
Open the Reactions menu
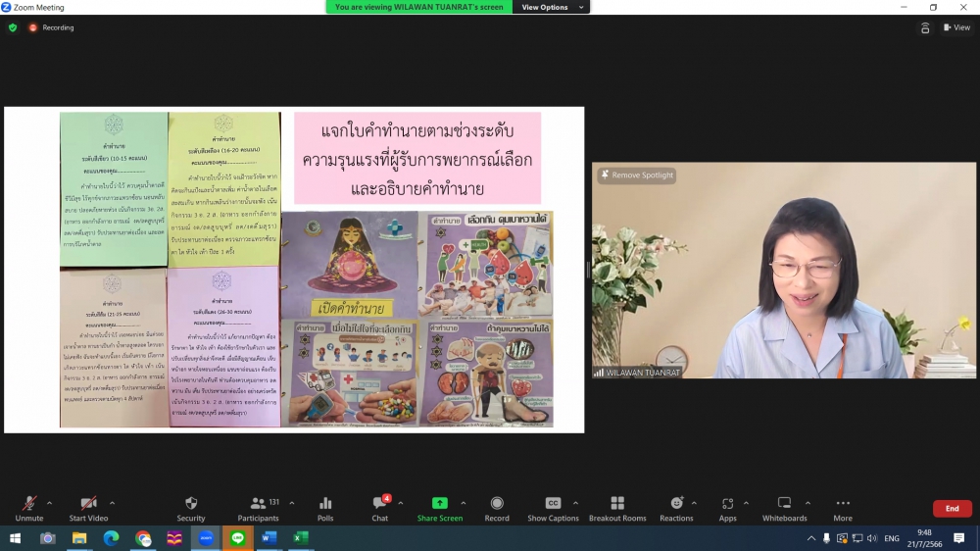point(676,506)
